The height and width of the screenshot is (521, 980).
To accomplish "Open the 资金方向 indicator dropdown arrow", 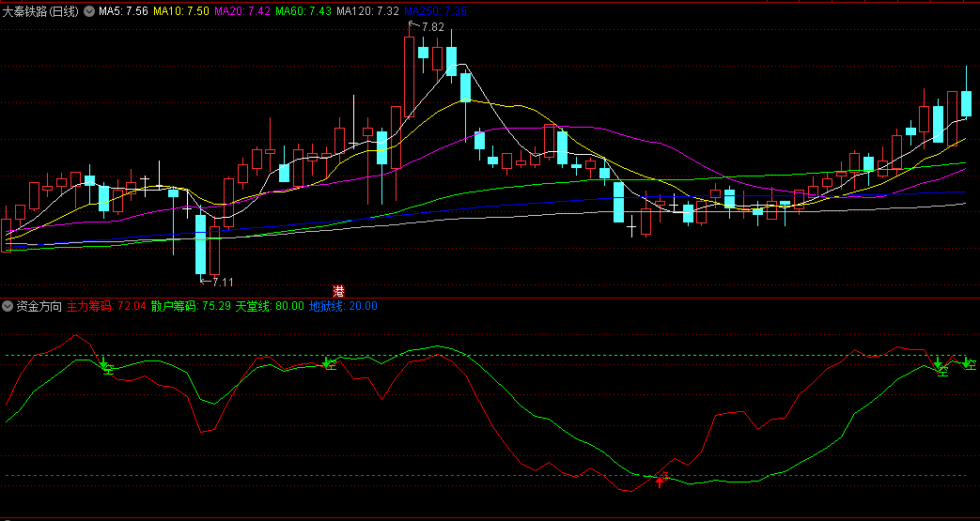I will coord(8,306).
